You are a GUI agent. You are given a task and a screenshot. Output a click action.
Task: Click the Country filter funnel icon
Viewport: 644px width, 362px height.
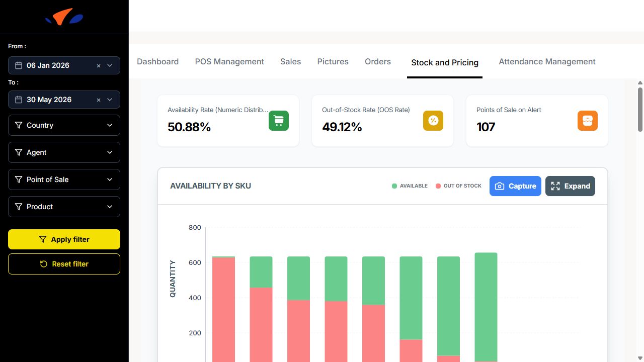19,125
